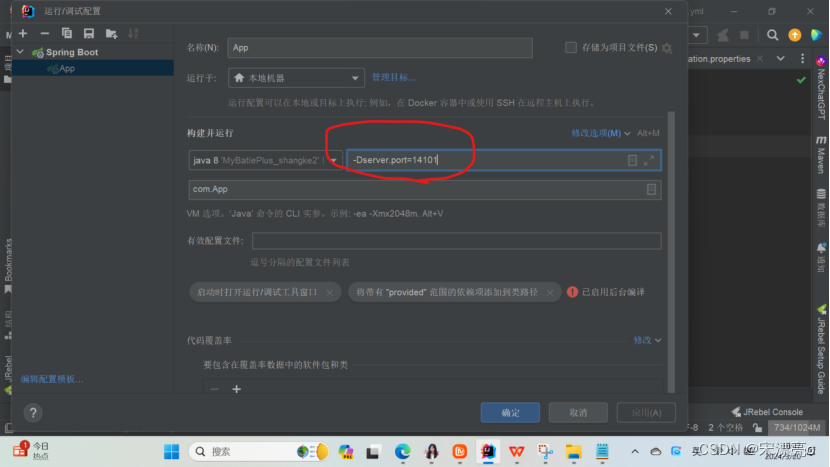Image resolution: width=830 pixels, height=467 pixels.
Task: Click the Windows taskbar search box
Action: tap(259, 452)
